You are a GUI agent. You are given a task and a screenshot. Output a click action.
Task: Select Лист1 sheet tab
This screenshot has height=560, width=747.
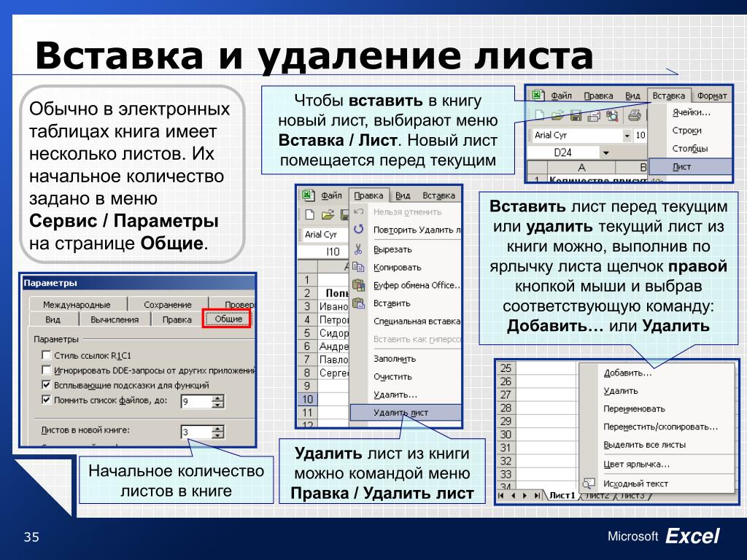coord(562,495)
